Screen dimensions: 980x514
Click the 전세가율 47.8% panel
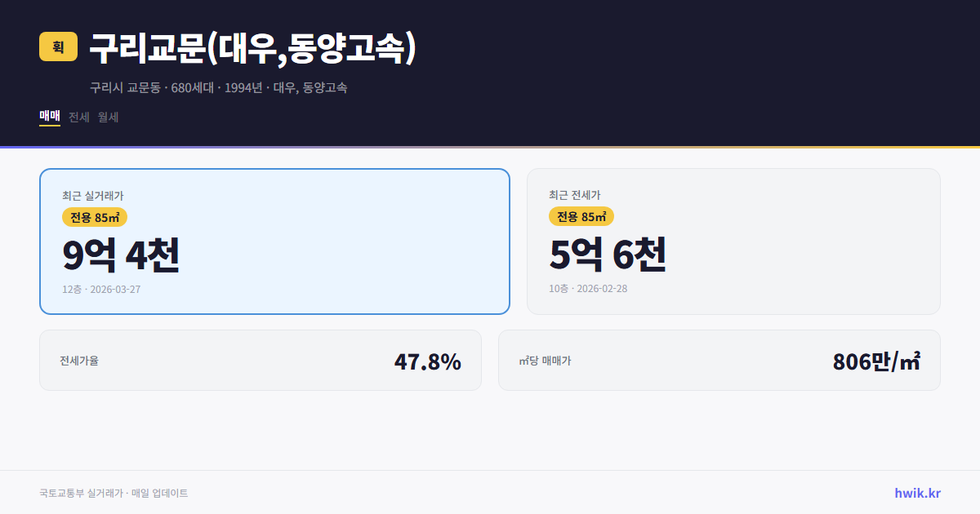pos(261,360)
